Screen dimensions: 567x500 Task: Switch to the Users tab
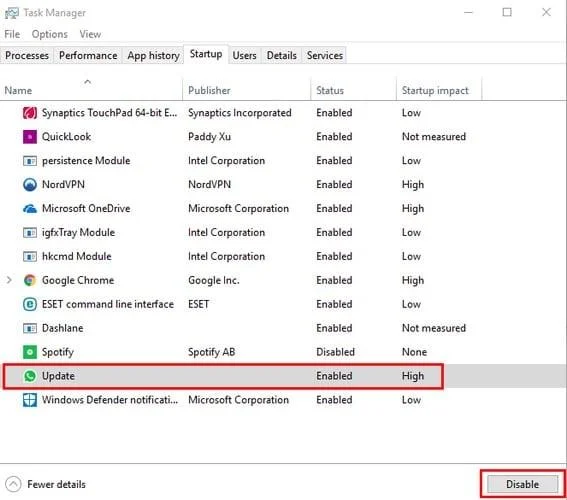(244, 55)
